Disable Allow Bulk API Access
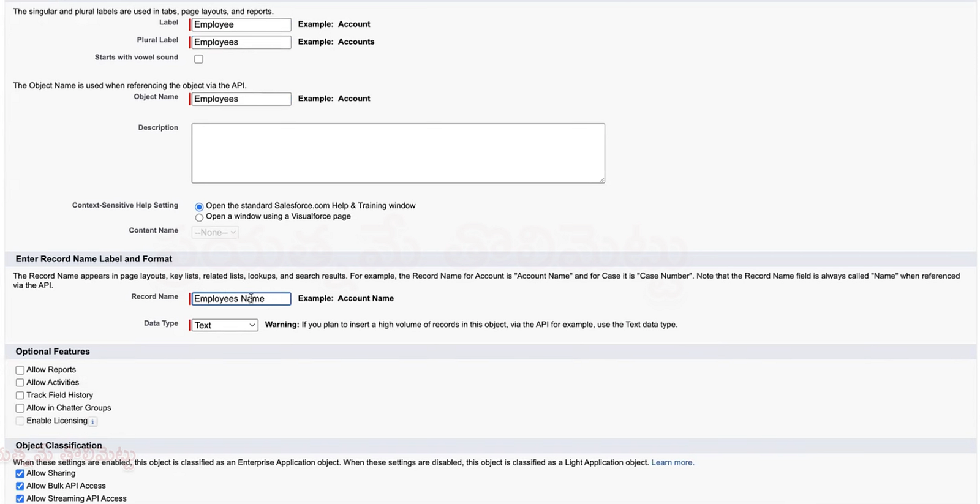Screen dimensions: 980x504 (x=20, y=486)
